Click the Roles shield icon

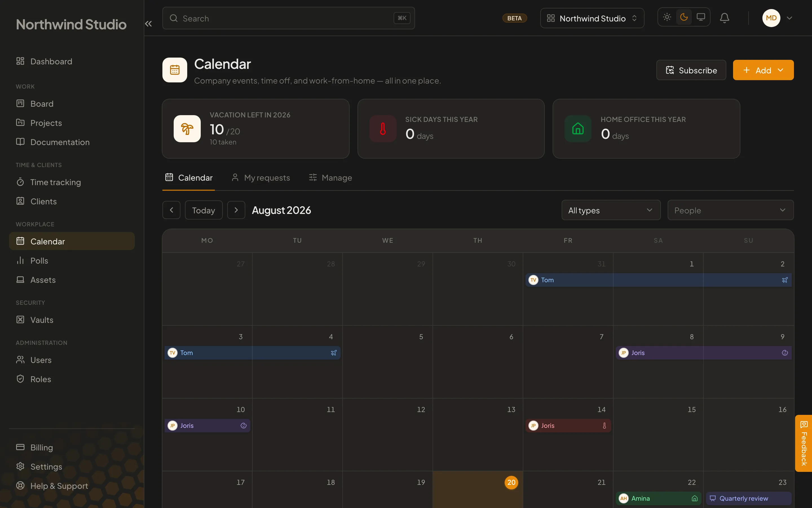(x=21, y=379)
